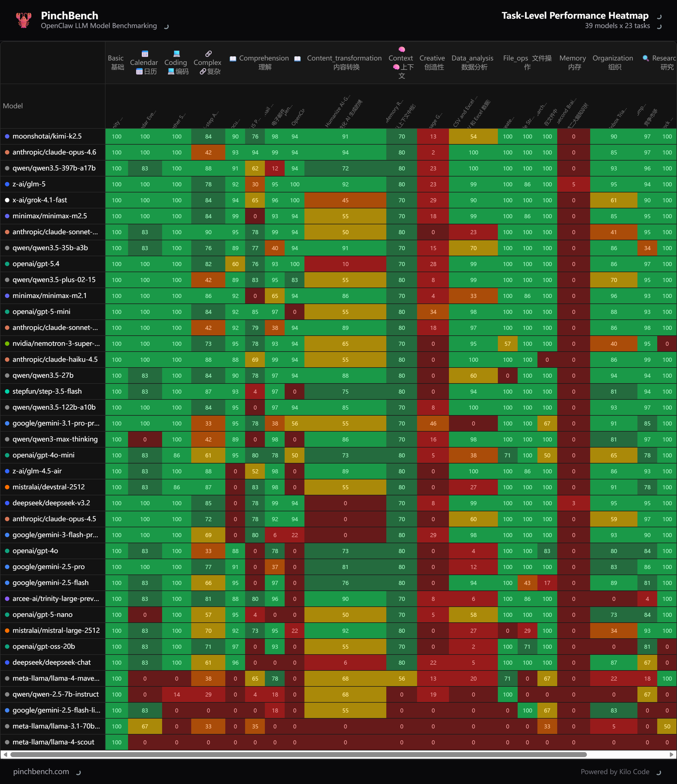This screenshot has width=677, height=784.
Task: Click the meta-llama/llama-4-scout model name
Action: [53, 742]
